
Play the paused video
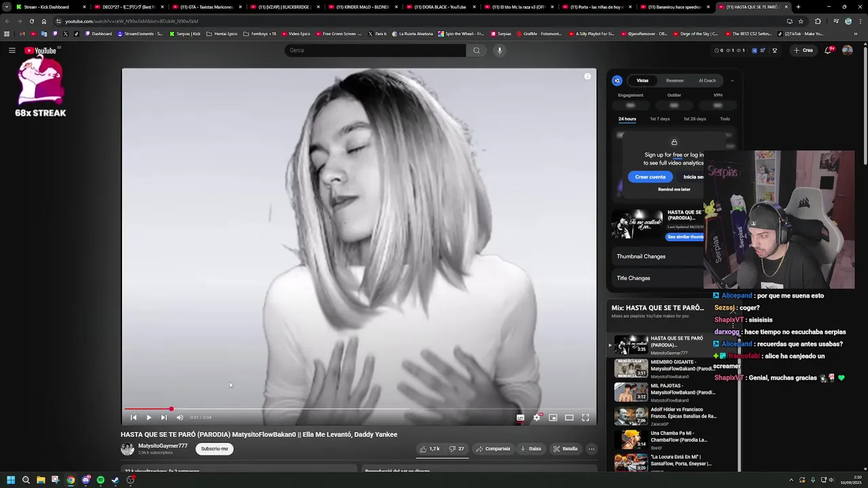click(x=149, y=418)
